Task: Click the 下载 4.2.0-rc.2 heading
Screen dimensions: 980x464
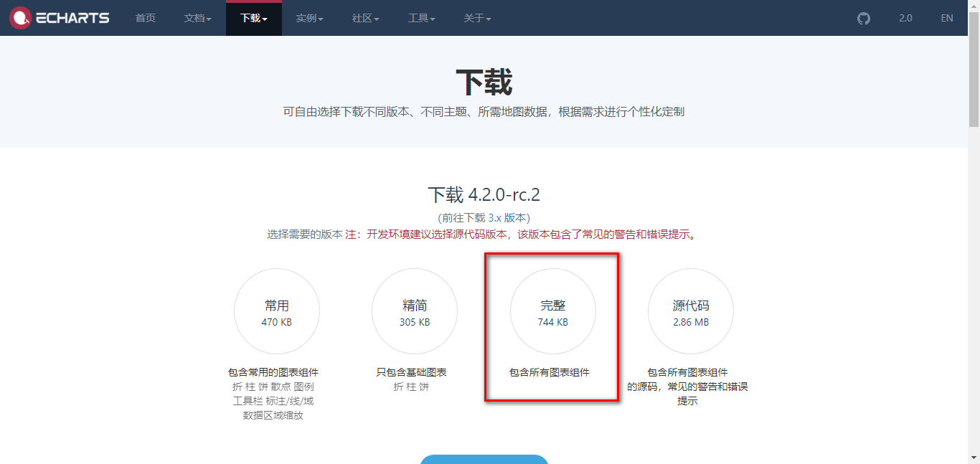Action: (x=484, y=195)
